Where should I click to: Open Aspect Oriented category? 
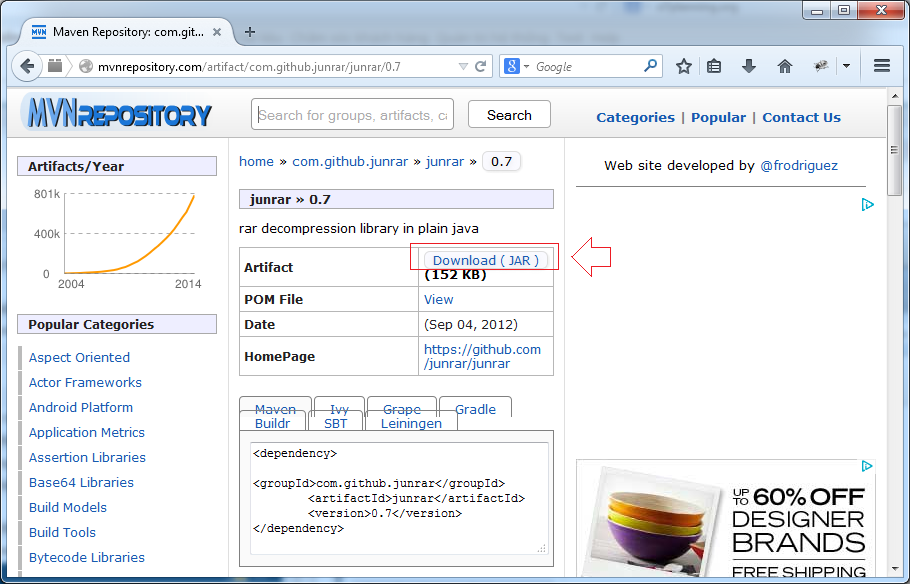click(x=80, y=358)
